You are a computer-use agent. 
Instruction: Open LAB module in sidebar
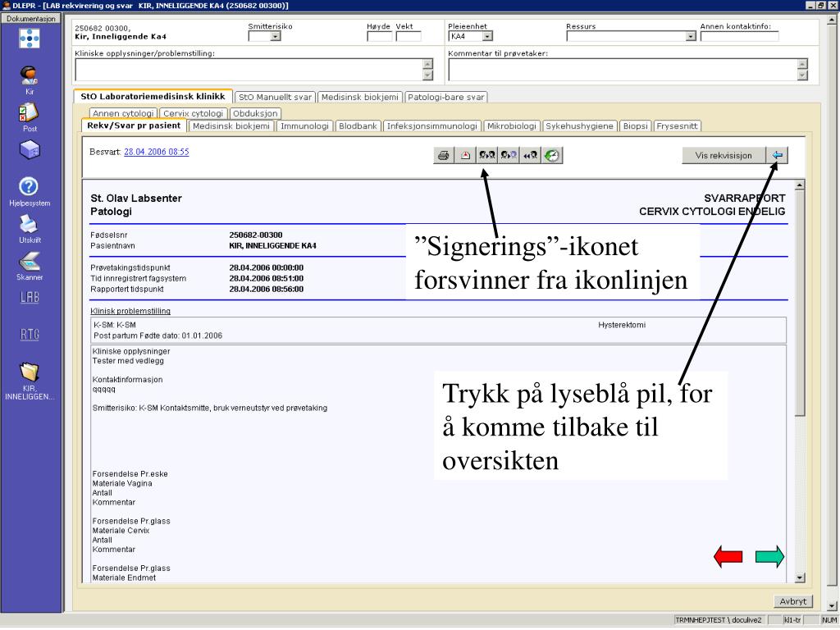point(30,297)
